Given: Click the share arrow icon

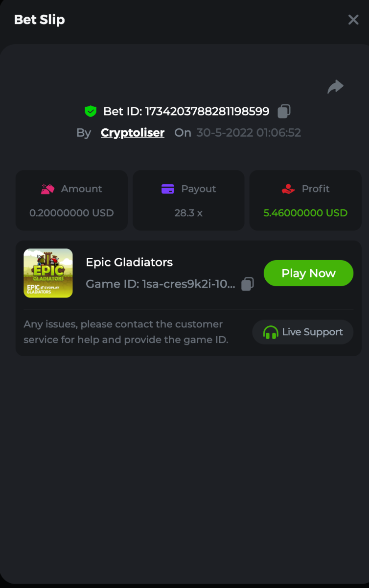Looking at the screenshot, I should tap(335, 87).
